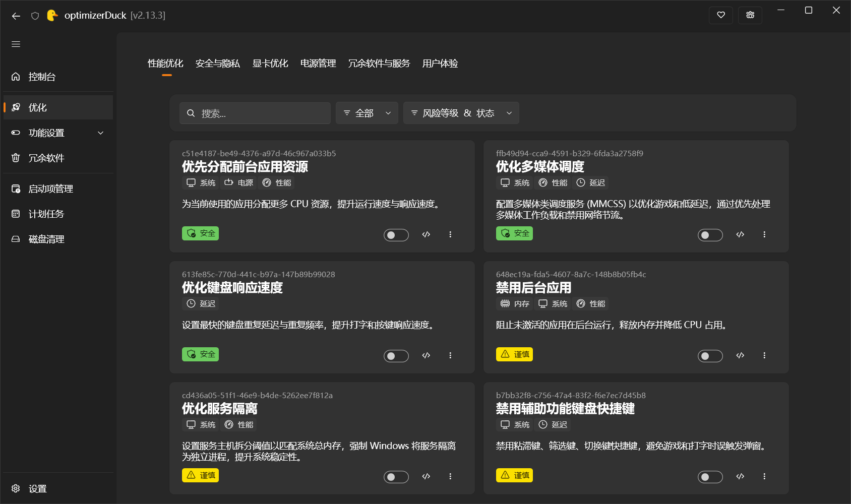The width and height of the screenshot is (851, 504).
Task: Click 性能 tag on 优化服务隔离
Action: (x=239, y=424)
